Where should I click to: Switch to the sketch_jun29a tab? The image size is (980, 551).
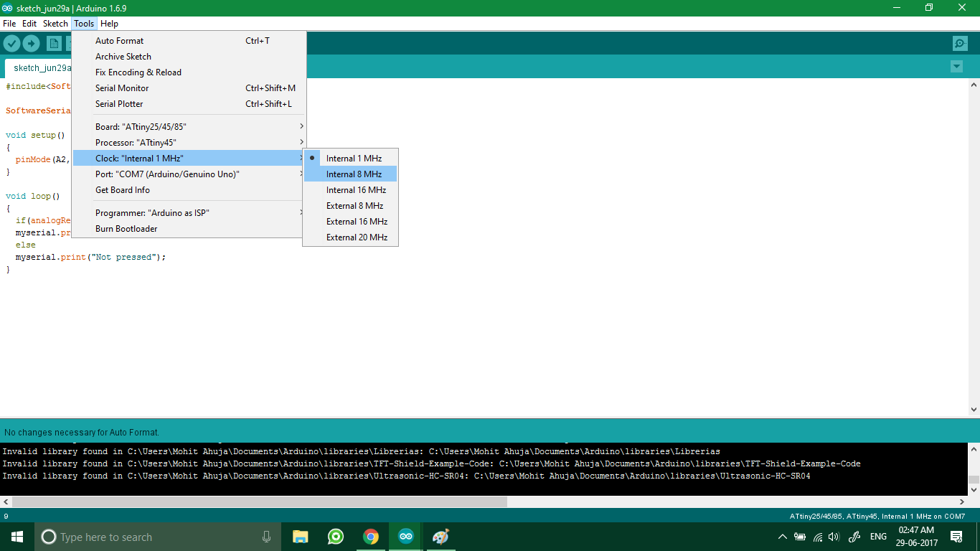38,68
